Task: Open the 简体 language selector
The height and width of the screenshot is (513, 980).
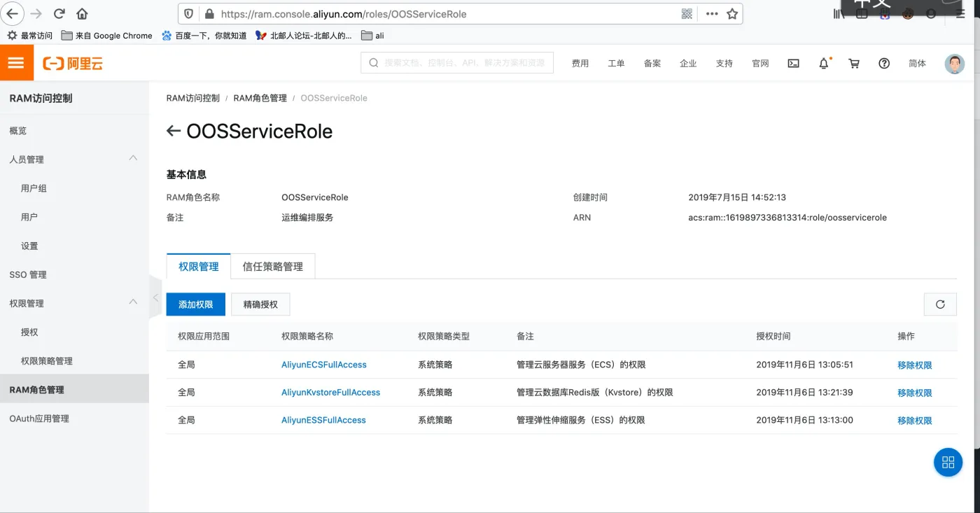Action: click(917, 63)
